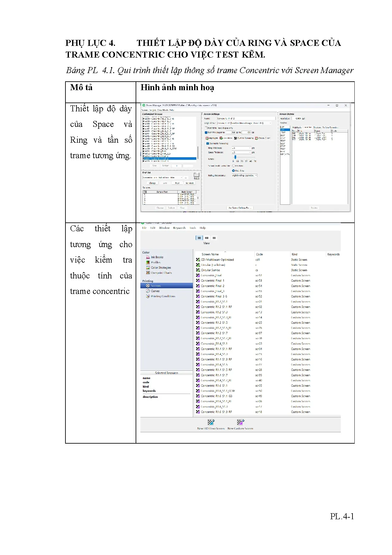The width and height of the screenshot is (392, 555).
Task: Select Curves under Printing
Action: [155, 291]
